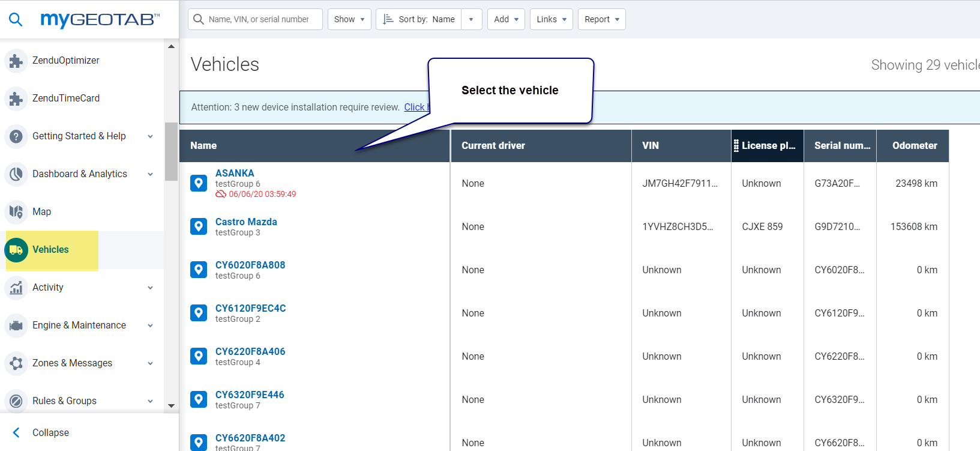The width and height of the screenshot is (980, 451).
Task: Open the Add dropdown
Action: (506, 19)
